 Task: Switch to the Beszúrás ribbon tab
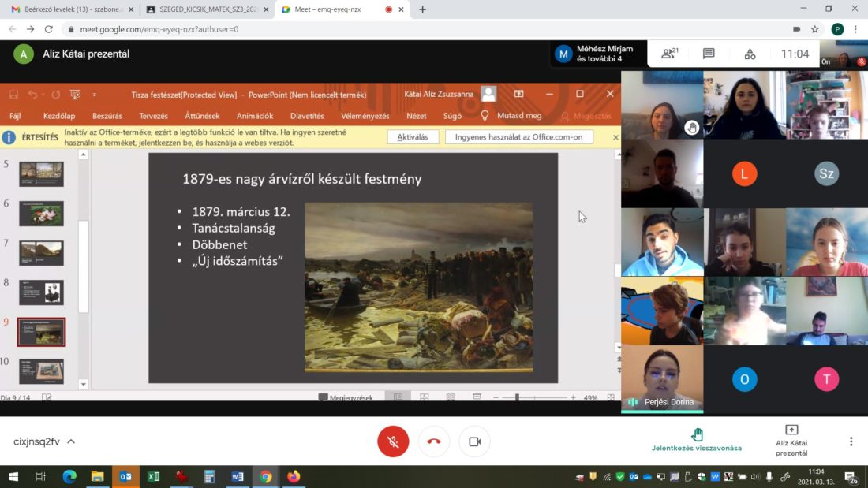107,116
